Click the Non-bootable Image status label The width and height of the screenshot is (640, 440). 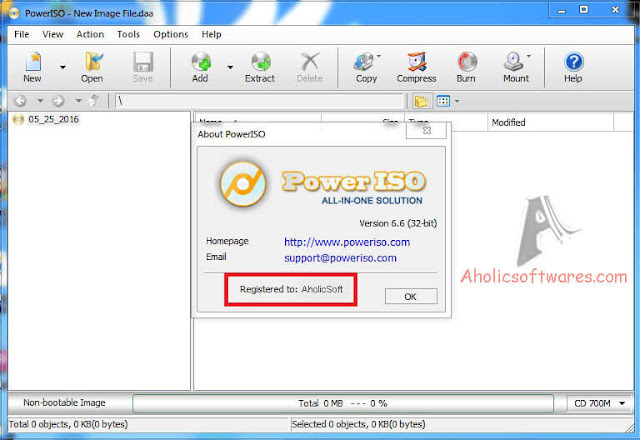(64, 403)
